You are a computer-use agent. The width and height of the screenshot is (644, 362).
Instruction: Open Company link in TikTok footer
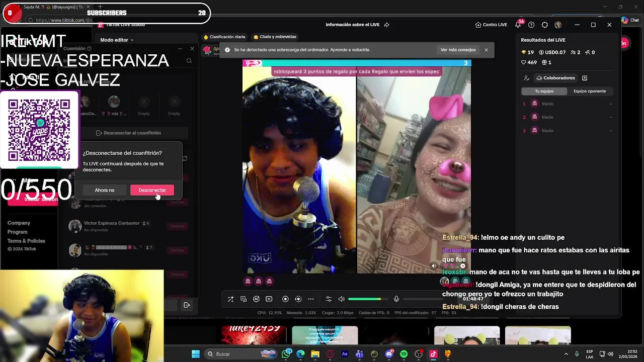(x=19, y=223)
